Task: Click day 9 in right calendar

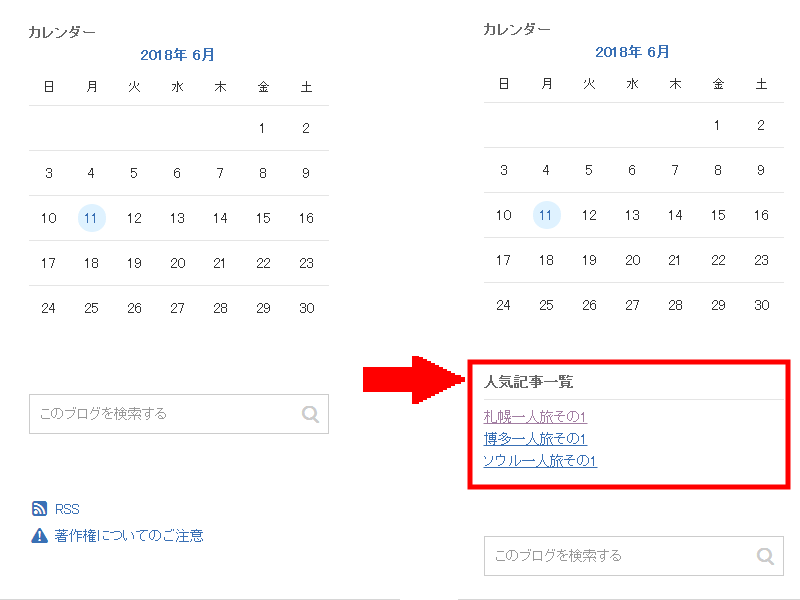Action: (x=761, y=170)
